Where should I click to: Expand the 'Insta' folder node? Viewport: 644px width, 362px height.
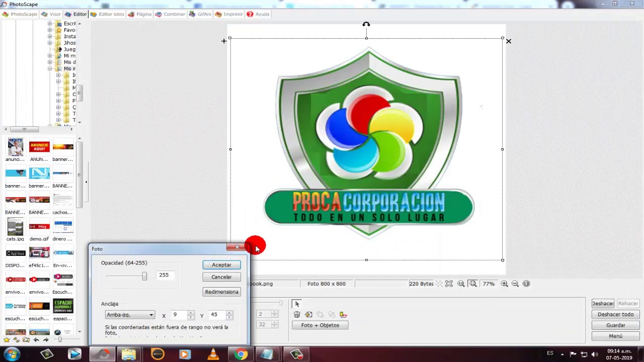[x=50, y=36]
